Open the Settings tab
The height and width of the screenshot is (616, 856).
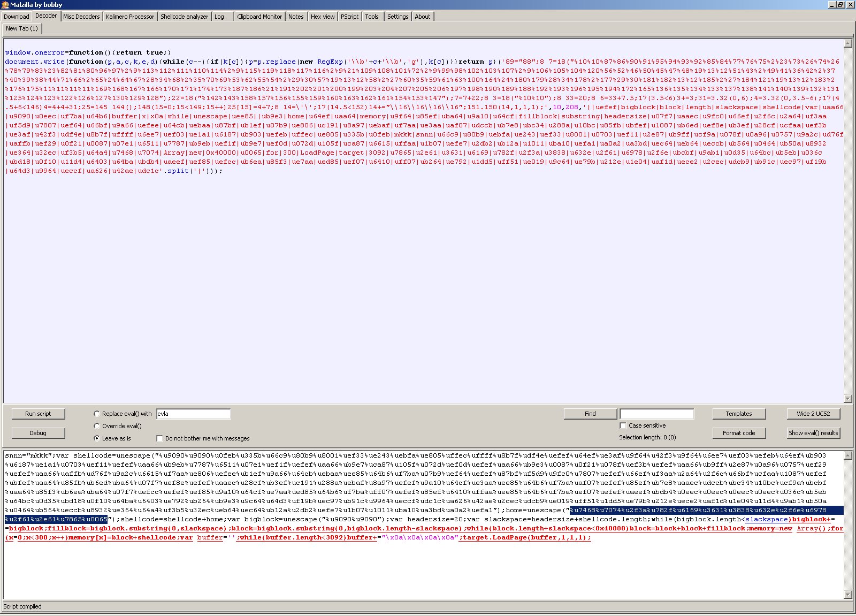pyautogui.click(x=398, y=17)
